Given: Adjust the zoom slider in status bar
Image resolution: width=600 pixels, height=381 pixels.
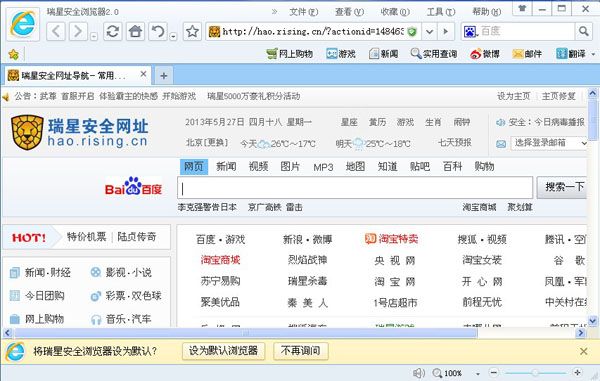Looking at the screenshot, I should [535, 372].
